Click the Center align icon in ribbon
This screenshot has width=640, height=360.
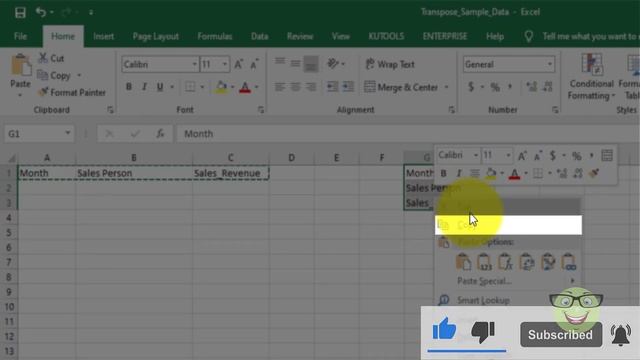click(296, 87)
